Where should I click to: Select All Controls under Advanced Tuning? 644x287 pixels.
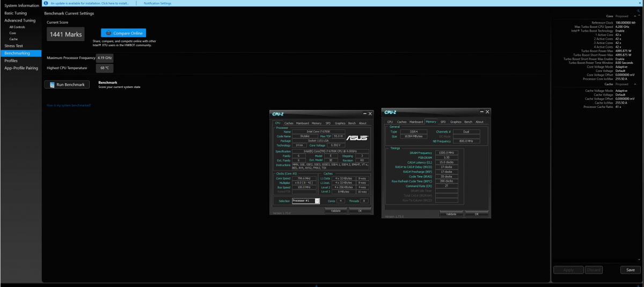(x=17, y=27)
